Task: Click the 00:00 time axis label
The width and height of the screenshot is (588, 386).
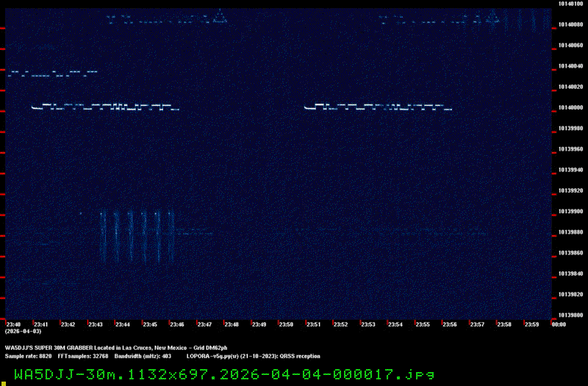Action: point(559,324)
